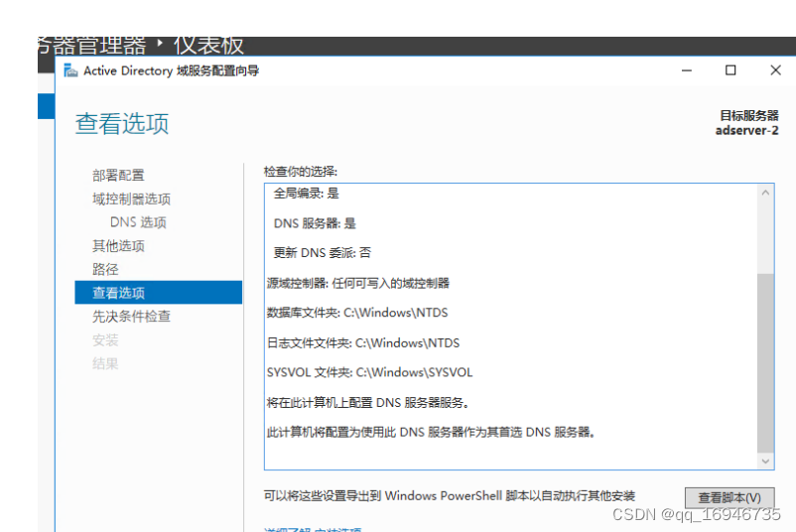The width and height of the screenshot is (796, 532).
Task: Click the 检查你的选择 label
Action: (301, 172)
